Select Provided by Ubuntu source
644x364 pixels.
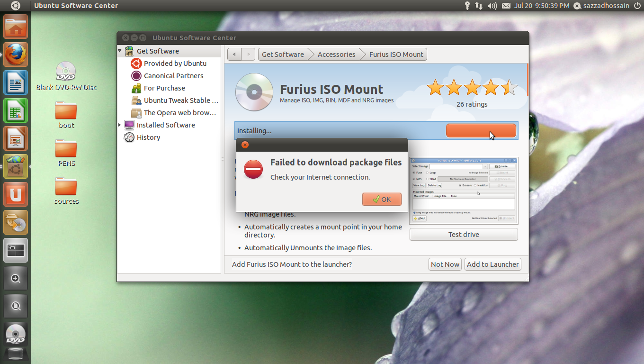point(175,64)
